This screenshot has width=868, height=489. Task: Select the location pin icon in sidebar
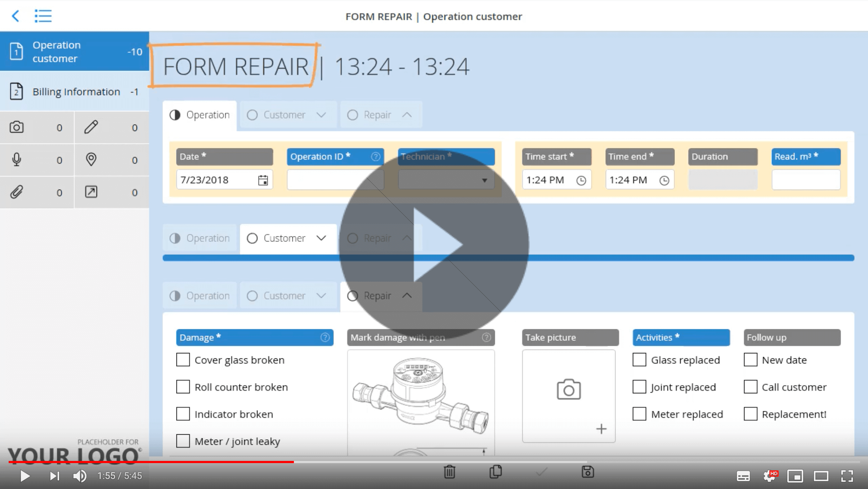point(92,160)
